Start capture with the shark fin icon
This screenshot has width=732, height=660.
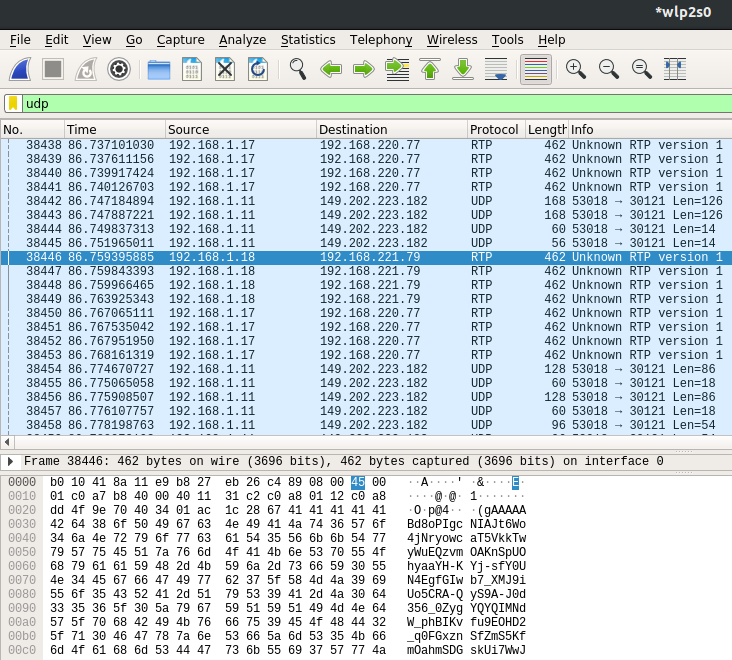(x=21, y=69)
